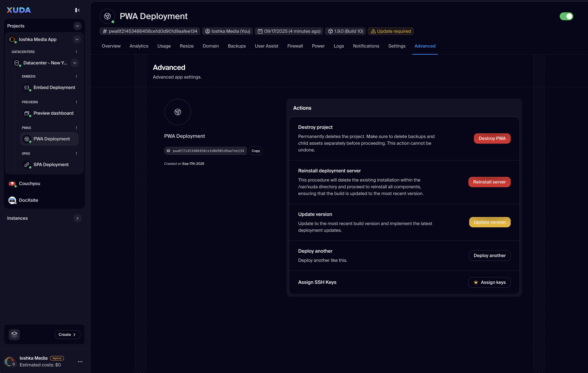This screenshot has height=373, width=588.
Task: Toggle the PWA Deployment power switch off
Action: coord(566,16)
